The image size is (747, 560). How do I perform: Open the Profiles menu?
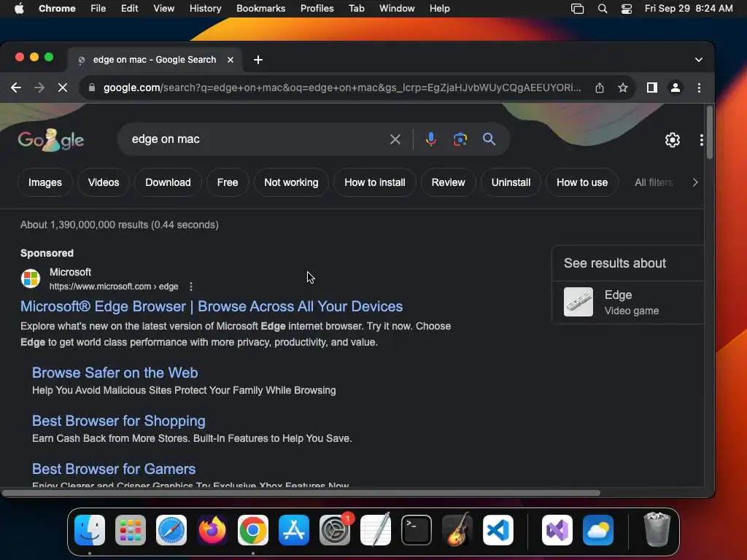point(317,9)
